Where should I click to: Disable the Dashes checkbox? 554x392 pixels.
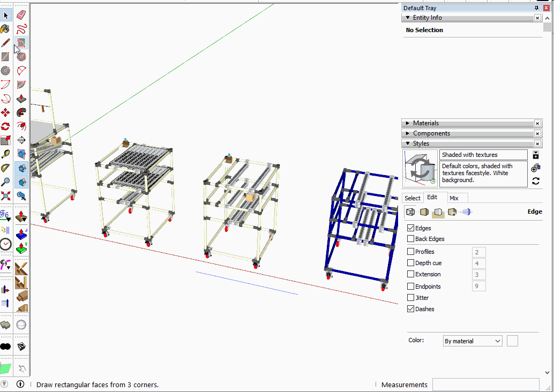coord(410,308)
